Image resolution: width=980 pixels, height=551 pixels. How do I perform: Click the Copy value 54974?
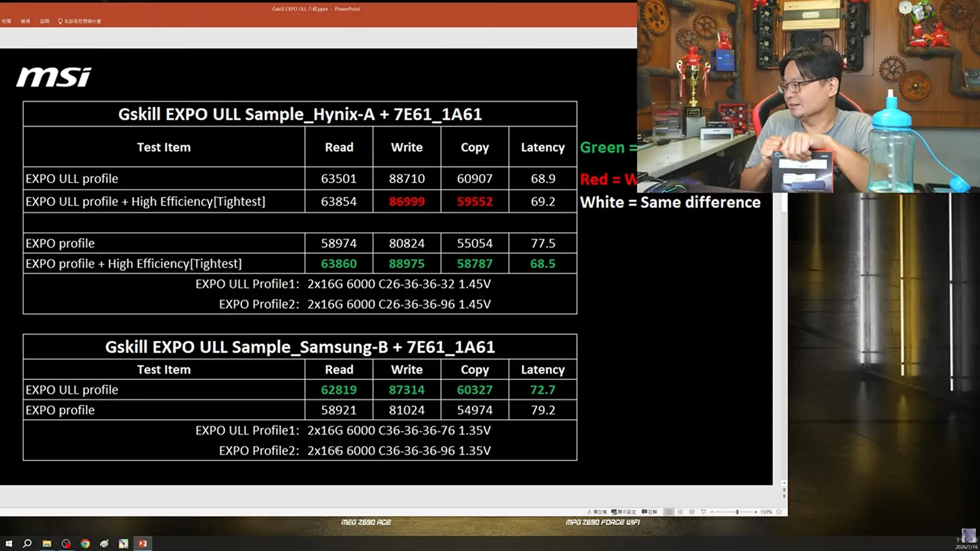(475, 410)
